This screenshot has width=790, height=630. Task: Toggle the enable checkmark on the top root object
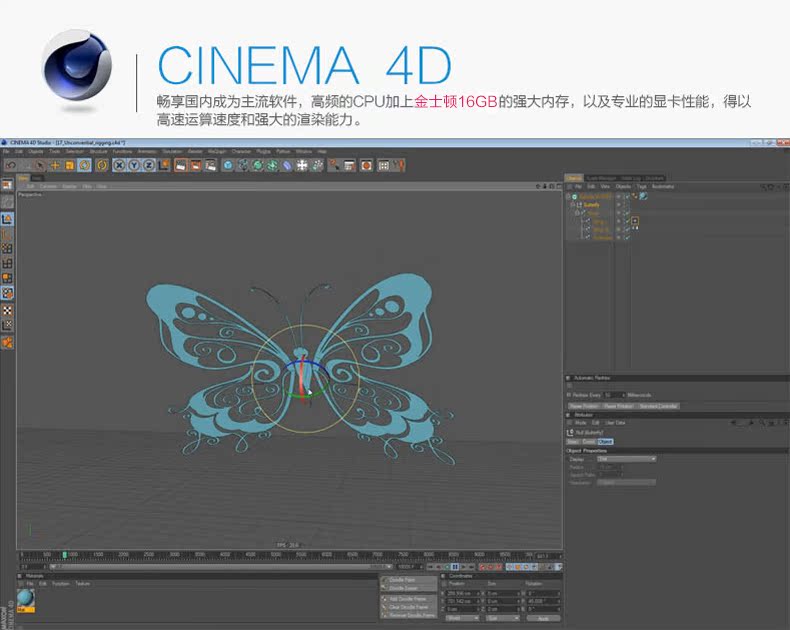(627, 197)
